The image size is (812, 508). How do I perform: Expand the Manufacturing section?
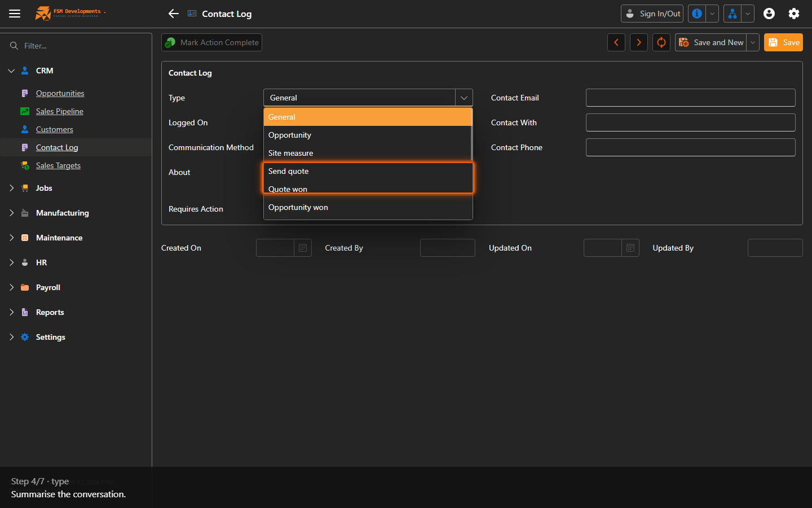pyautogui.click(x=11, y=213)
